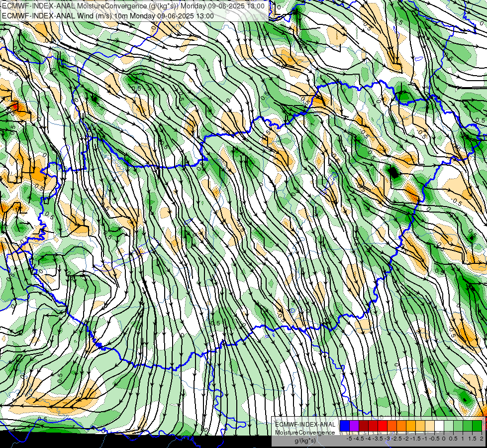Click the '-2.5' legend tick value

396,439
